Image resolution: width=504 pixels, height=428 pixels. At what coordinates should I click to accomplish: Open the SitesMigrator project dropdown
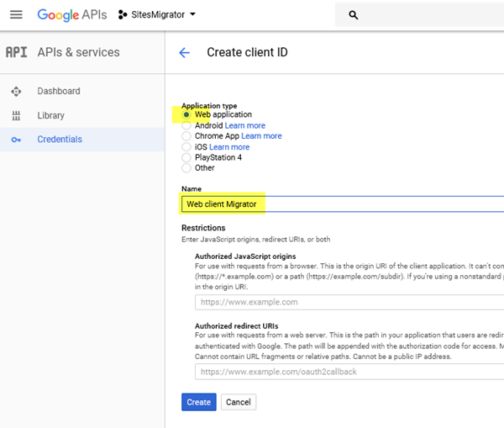(x=157, y=14)
